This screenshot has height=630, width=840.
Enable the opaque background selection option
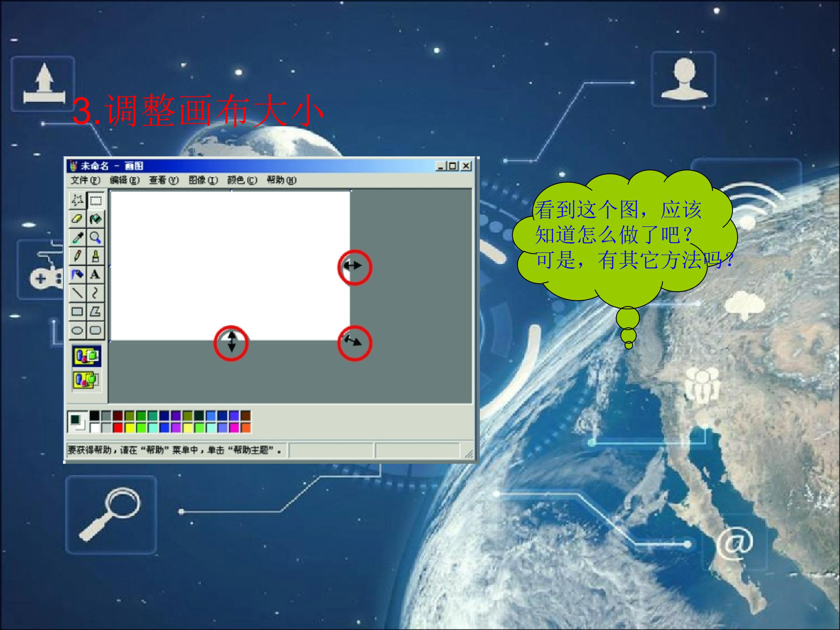[87, 356]
